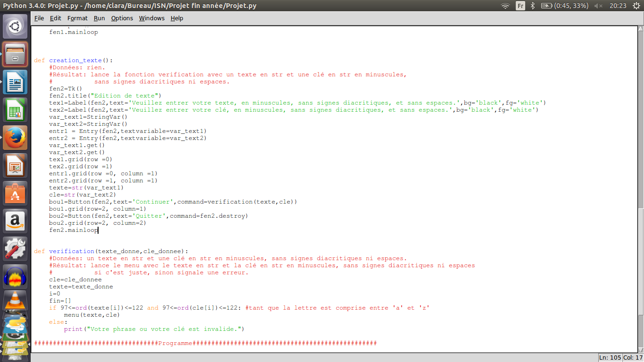
Task: Click the scrollbar down arrow
Action: click(x=641, y=350)
